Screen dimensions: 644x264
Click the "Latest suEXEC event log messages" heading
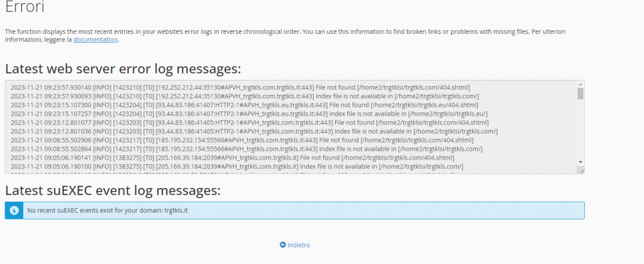coord(113,189)
